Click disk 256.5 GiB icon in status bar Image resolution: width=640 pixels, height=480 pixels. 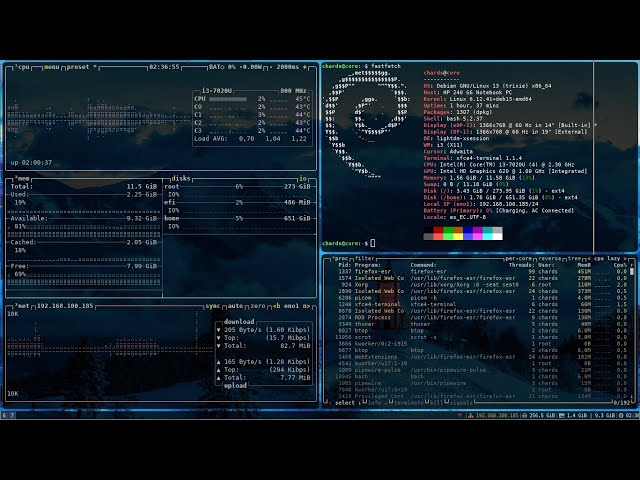tap(524, 415)
